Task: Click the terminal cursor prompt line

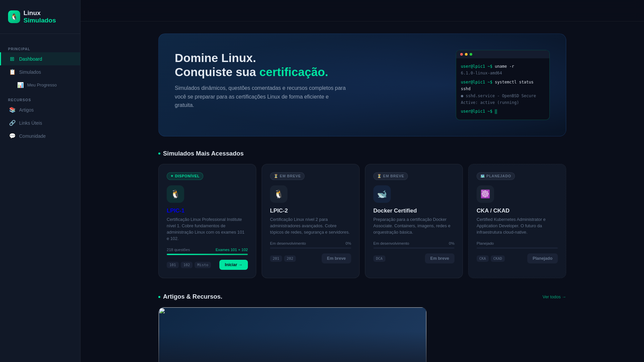Action: point(479,111)
